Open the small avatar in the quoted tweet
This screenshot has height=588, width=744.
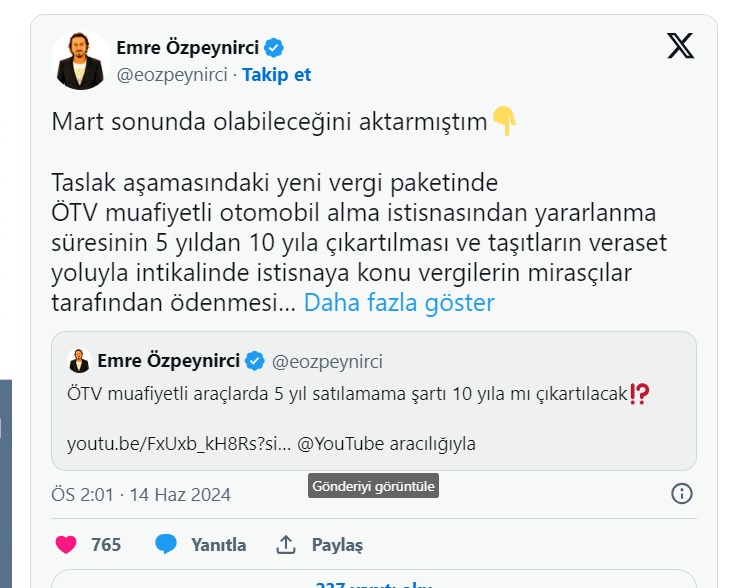[x=79, y=361]
